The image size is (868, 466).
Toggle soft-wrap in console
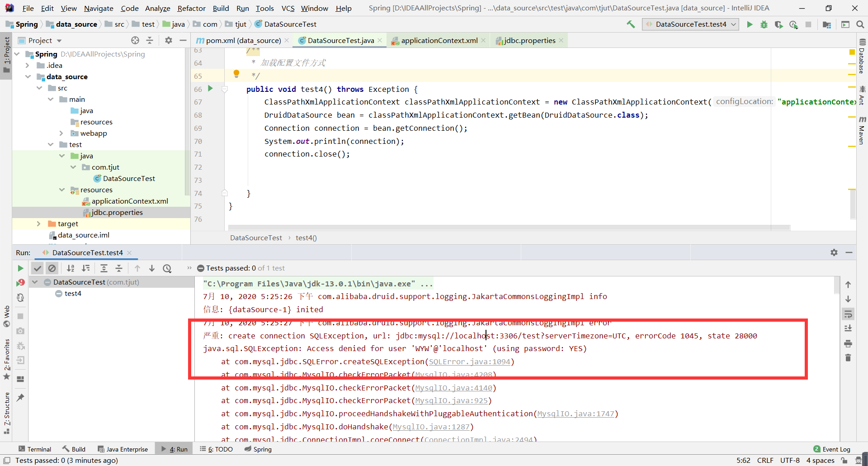pyautogui.click(x=848, y=314)
